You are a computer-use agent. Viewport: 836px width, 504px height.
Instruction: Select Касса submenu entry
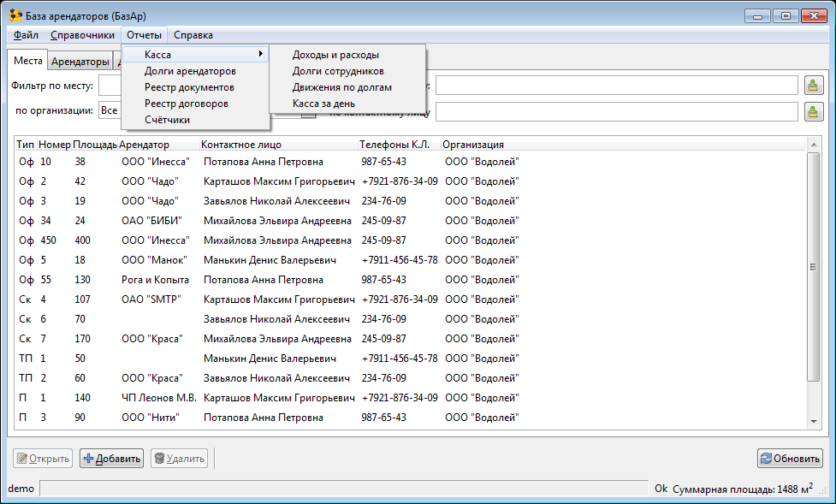click(x=195, y=55)
